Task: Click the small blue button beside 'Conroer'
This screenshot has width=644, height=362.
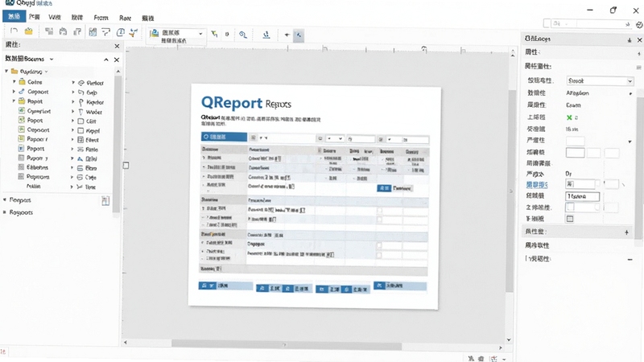Action: click(x=384, y=188)
